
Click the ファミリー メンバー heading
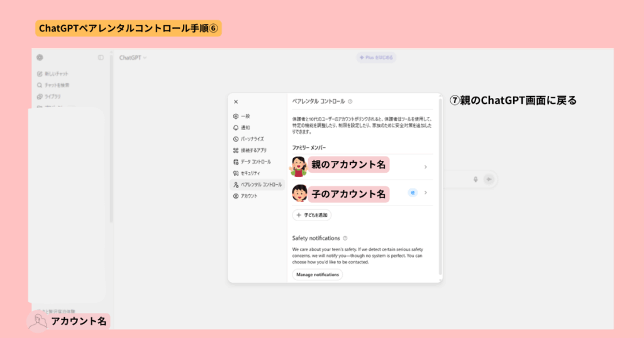pos(309,148)
